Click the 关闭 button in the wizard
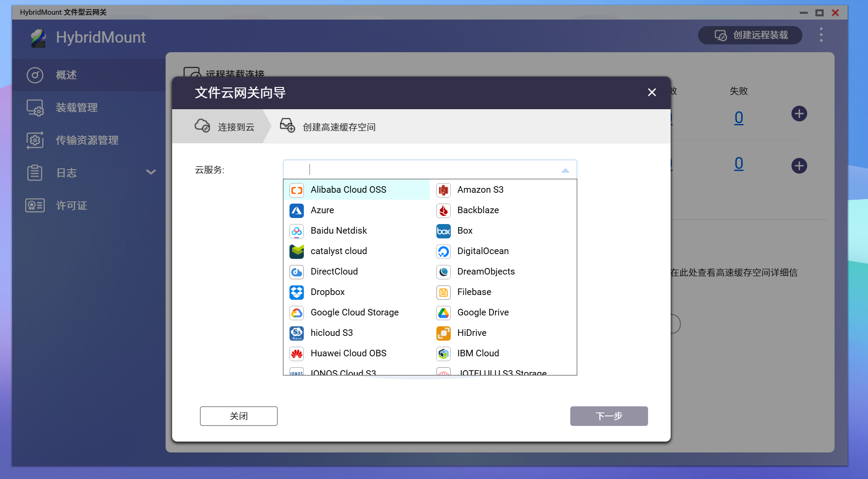The image size is (868, 479). click(239, 416)
